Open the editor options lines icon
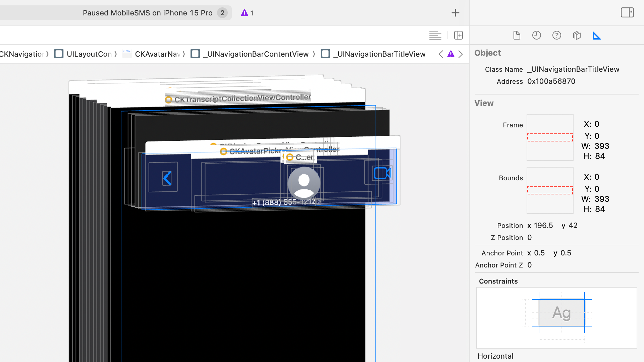This screenshot has width=644, height=362. coord(435,35)
